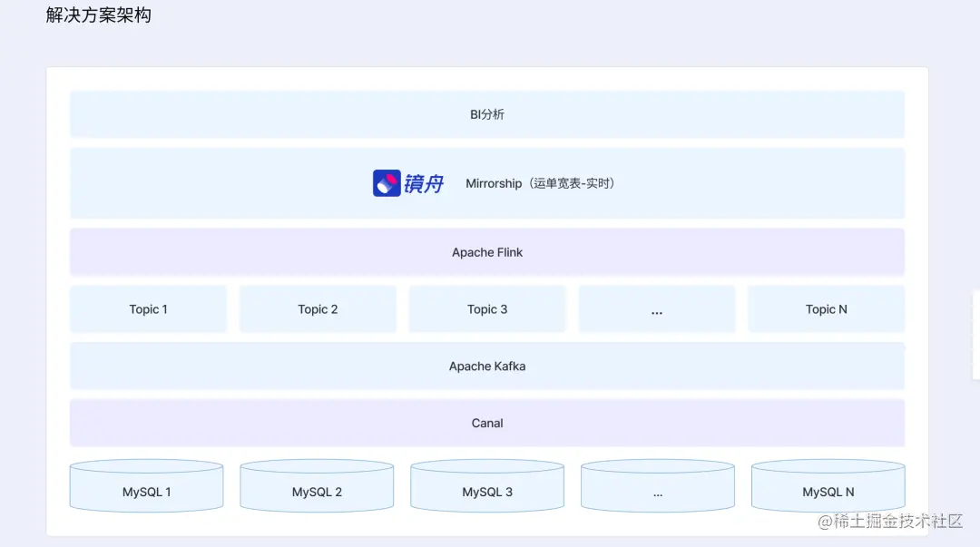Click the Topic 1 box

pyautogui.click(x=148, y=309)
